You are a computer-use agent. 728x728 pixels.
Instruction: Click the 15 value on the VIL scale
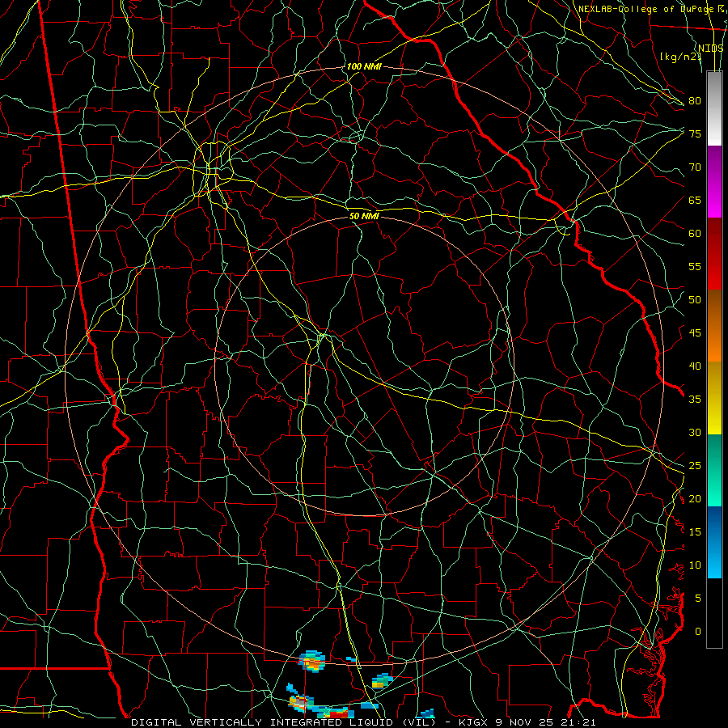[x=695, y=532]
